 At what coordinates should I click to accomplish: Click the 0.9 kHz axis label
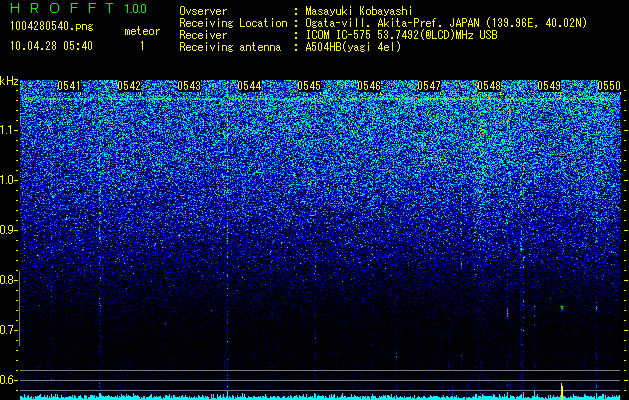click(x=7, y=230)
